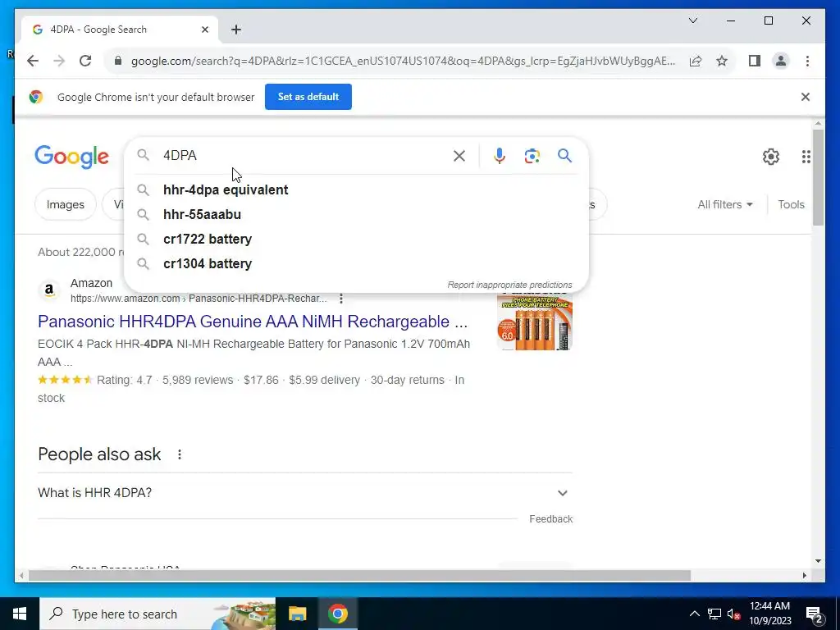Click the Amazon site favicon
Screen dimensions: 840x630
[49, 290]
